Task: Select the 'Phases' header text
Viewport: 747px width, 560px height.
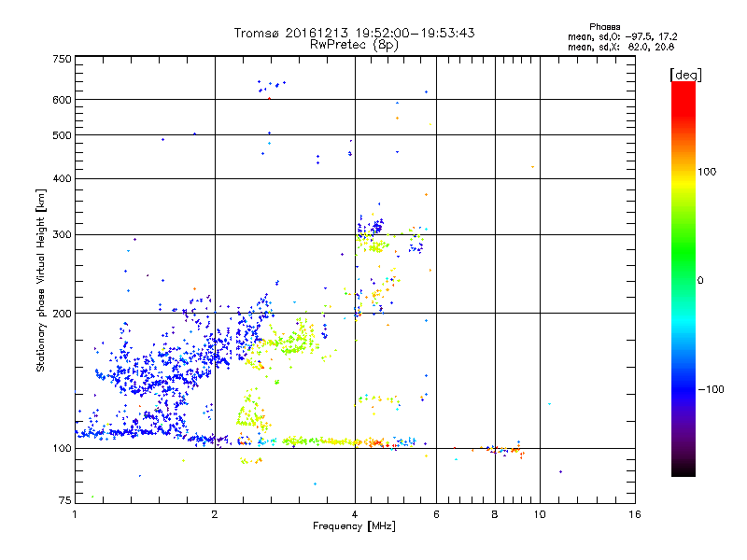Action: click(x=604, y=27)
